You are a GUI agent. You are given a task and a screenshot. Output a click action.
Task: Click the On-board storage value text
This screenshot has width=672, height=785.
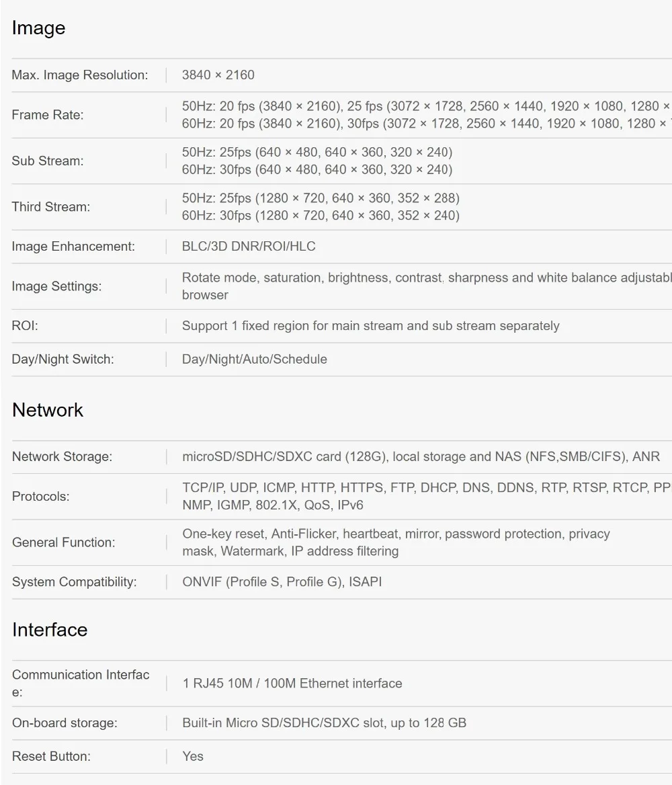click(x=325, y=723)
